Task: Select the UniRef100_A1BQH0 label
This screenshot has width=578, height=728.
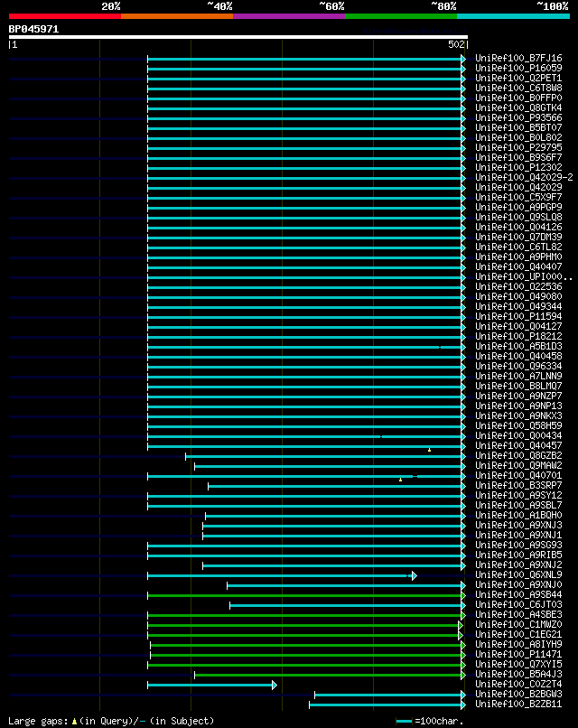Action: 518,516
